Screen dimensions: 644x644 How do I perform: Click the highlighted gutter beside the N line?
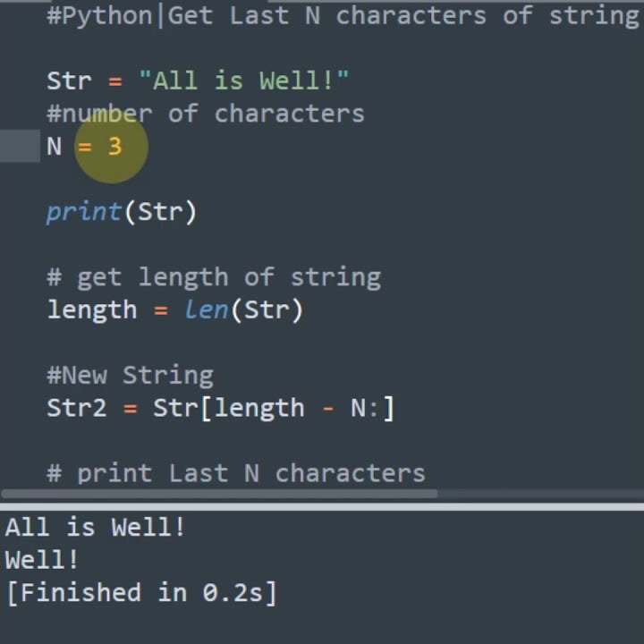click(19, 146)
